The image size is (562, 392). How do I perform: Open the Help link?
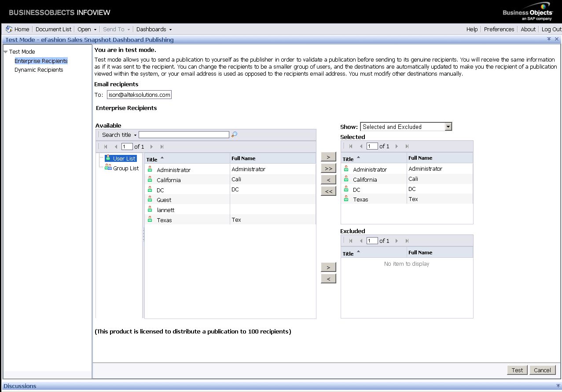[472, 29]
